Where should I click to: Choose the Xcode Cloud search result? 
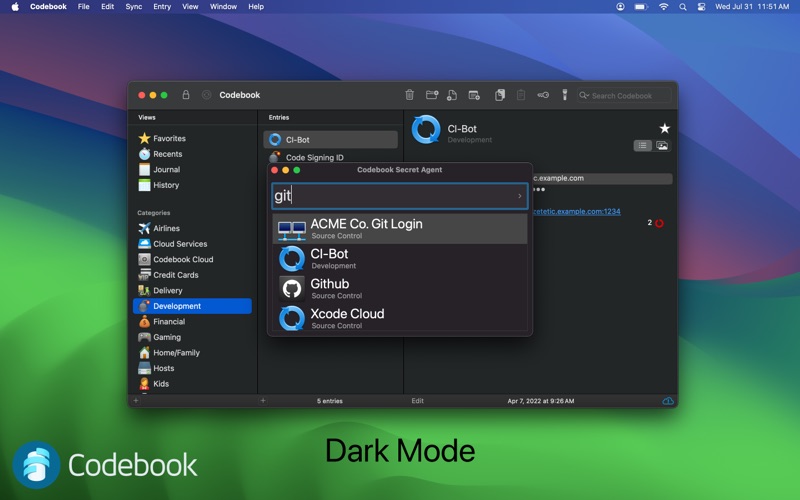[x=399, y=318]
